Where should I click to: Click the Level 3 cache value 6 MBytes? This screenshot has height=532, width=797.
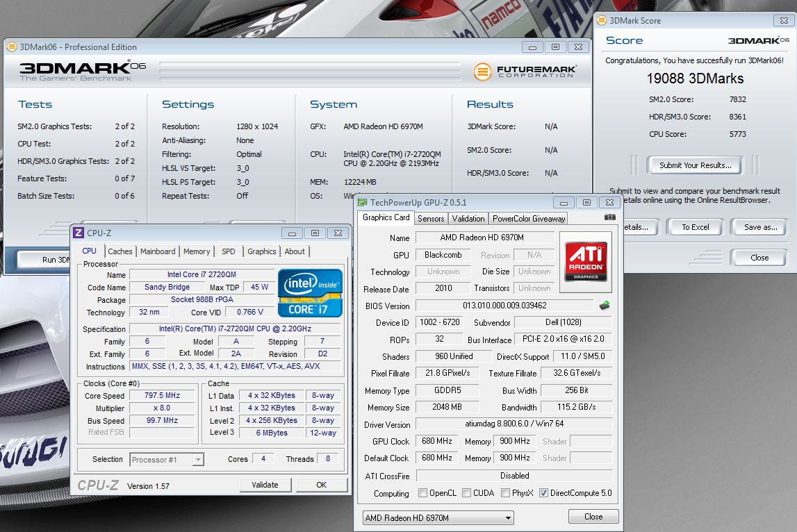click(272, 433)
